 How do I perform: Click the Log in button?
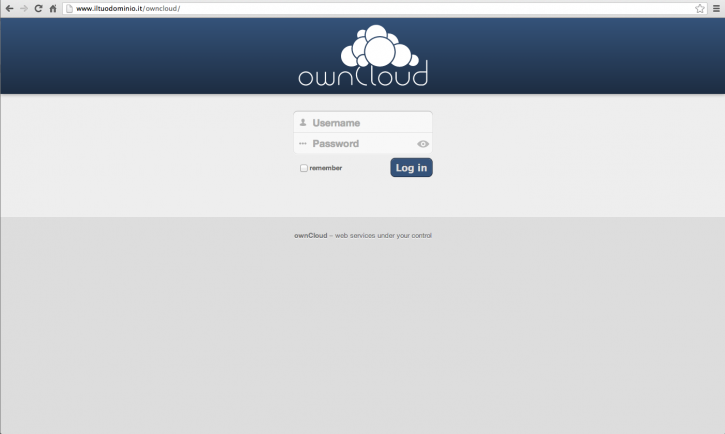pyautogui.click(x=412, y=167)
